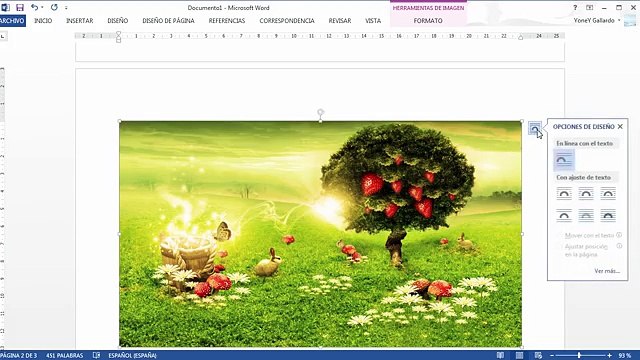
Task: Open Word help question mark
Action: [575, 7]
